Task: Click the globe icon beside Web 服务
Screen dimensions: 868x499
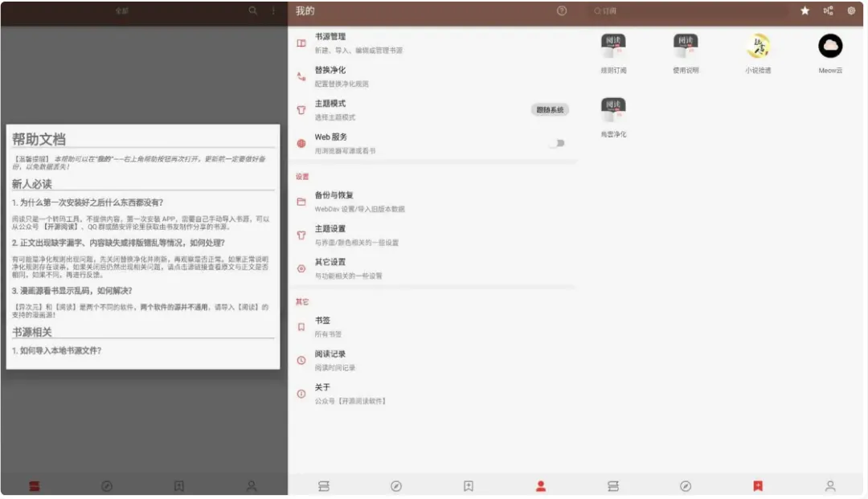Action: coord(301,143)
